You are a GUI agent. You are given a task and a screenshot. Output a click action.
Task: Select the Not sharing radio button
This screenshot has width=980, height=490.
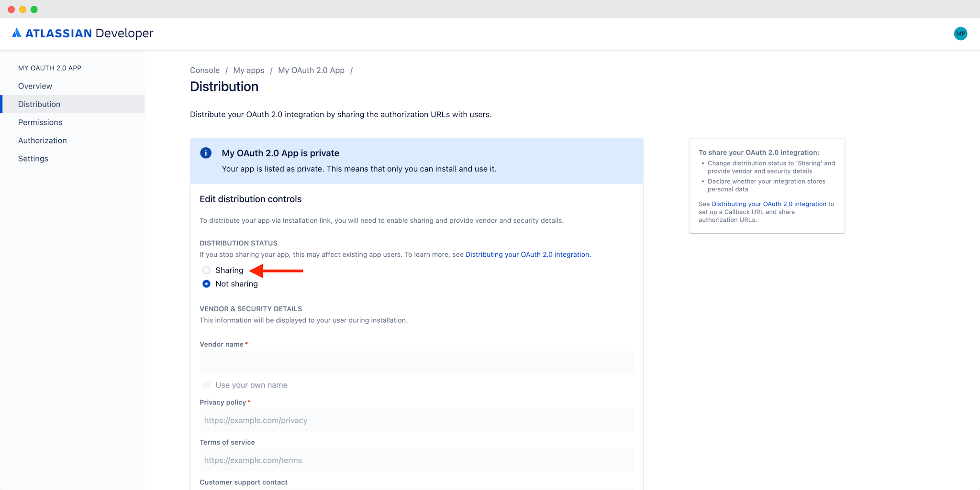(x=206, y=283)
